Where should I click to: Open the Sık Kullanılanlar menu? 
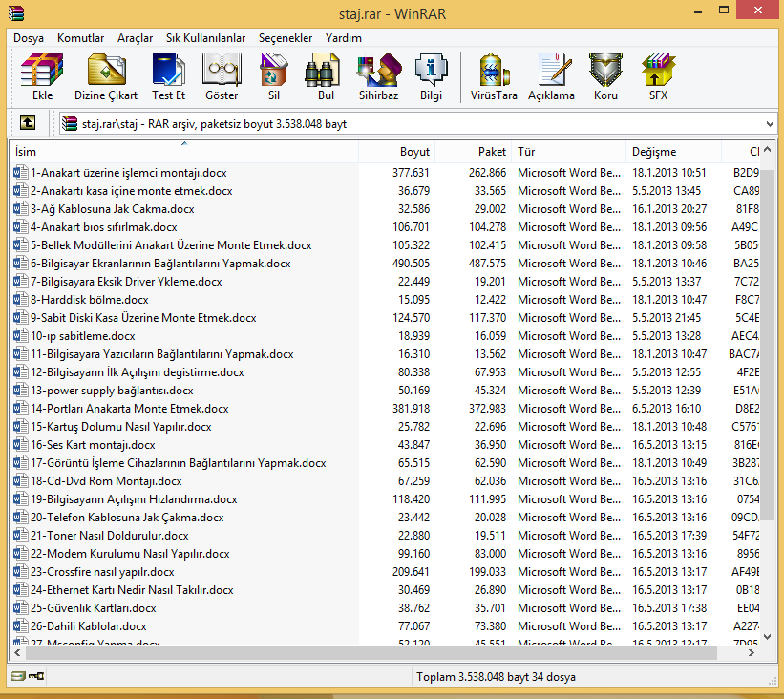click(205, 38)
